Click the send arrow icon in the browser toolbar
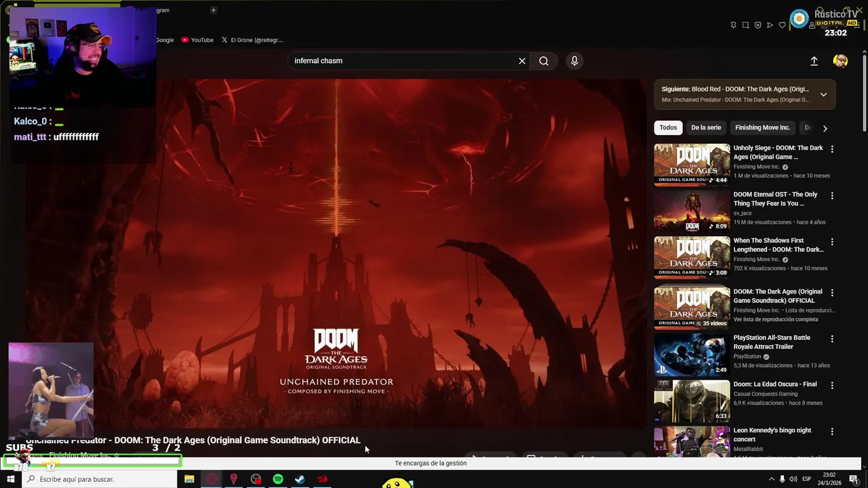This screenshot has height=488, width=868. [770, 25]
